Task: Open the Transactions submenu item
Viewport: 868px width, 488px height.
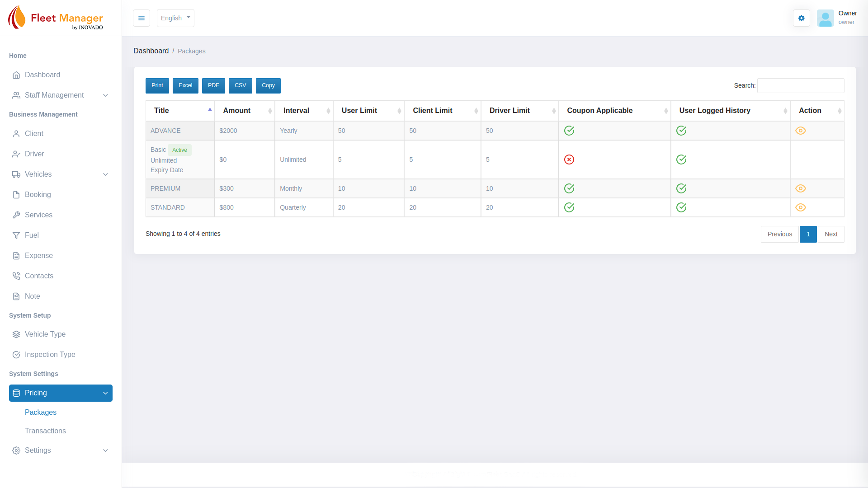Action: 45,431
